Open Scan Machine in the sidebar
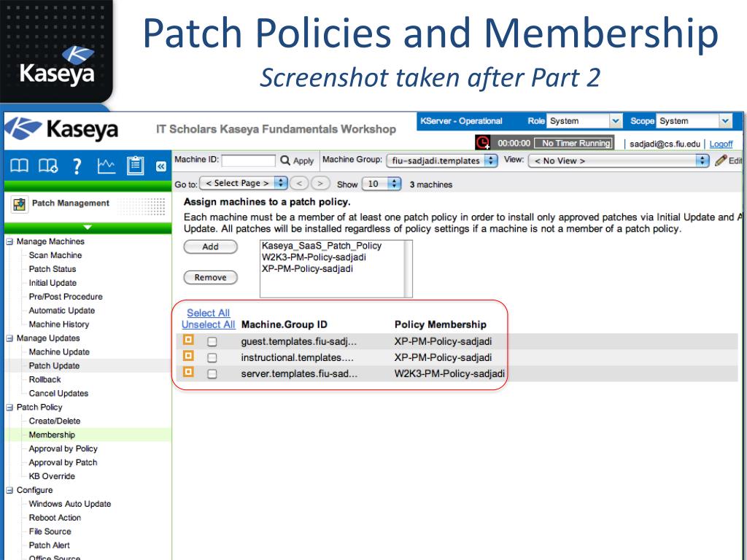This screenshot has width=747, height=560. tap(55, 255)
